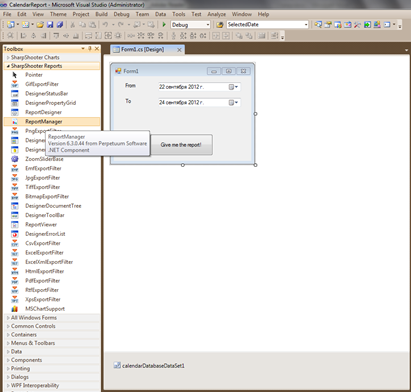Select the ExcelExportFilter toolbox item
Viewport: 411px width, 392px height.
tap(52, 252)
